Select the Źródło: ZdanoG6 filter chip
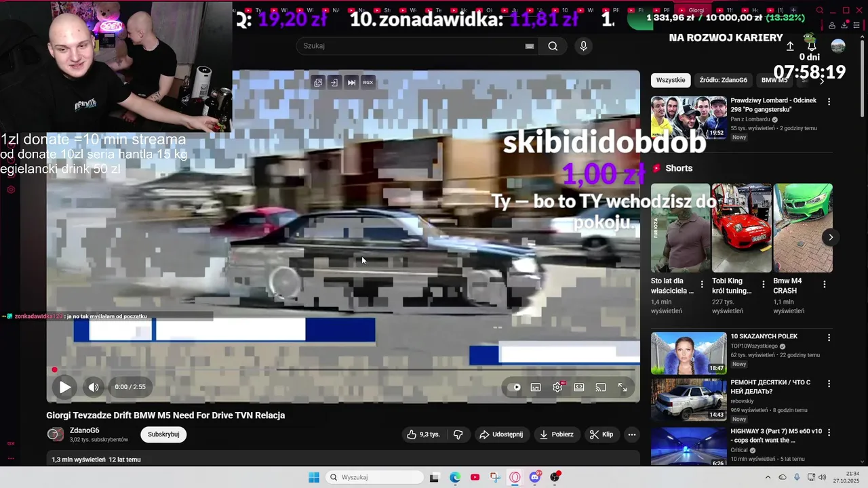 pos(723,80)
